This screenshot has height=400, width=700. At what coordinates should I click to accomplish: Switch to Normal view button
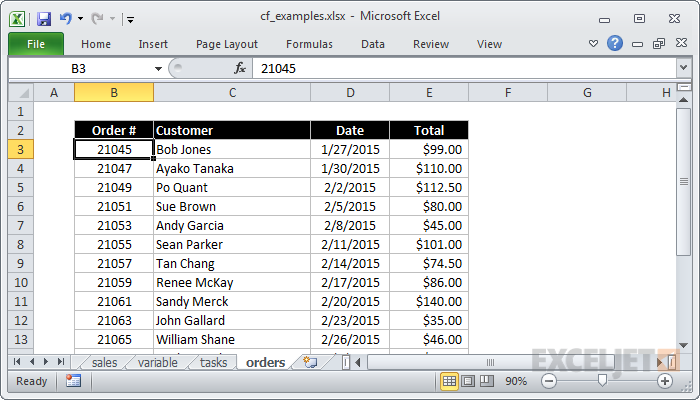449,381
